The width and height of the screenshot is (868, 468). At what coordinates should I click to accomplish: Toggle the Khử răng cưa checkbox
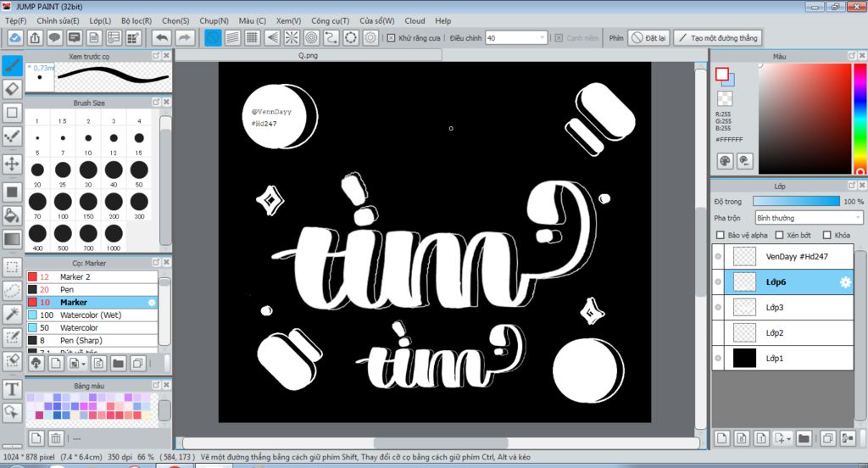tap(391, 37)
